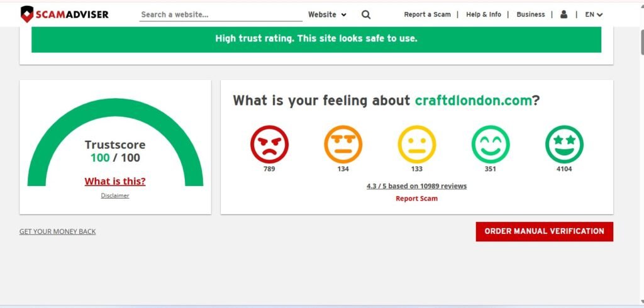This screenshot has width=644, height=308.
Task: Click the 789 angry vote count
Action: coord(269,169)
